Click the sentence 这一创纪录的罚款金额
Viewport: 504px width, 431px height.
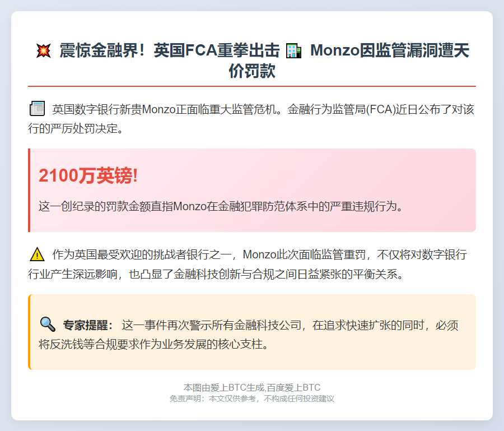tap(221, 206)
